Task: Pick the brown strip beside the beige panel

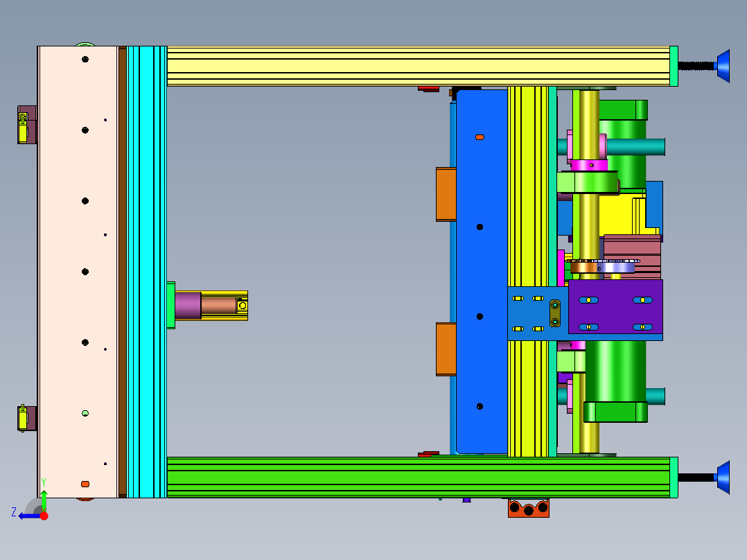Action: pos(123,272)
